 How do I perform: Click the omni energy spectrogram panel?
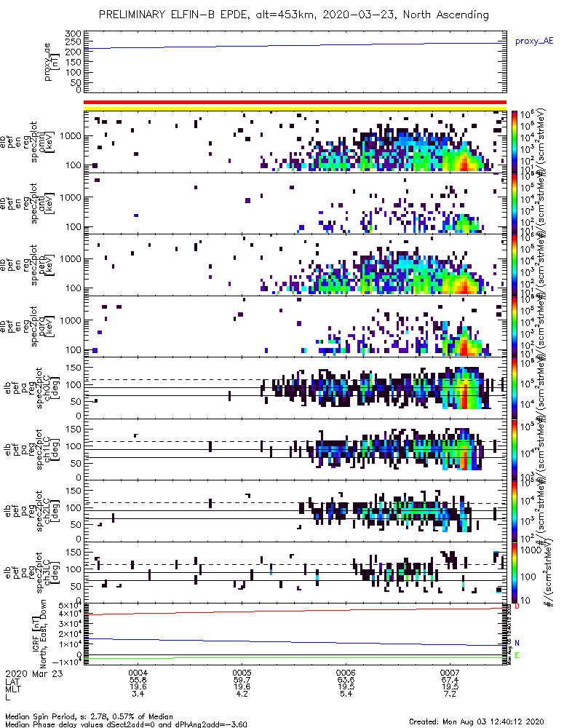click(295, 142)
